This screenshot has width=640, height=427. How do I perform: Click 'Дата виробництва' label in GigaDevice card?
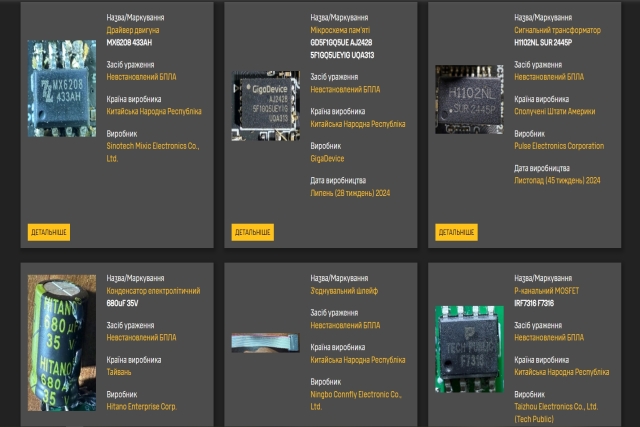338,180
